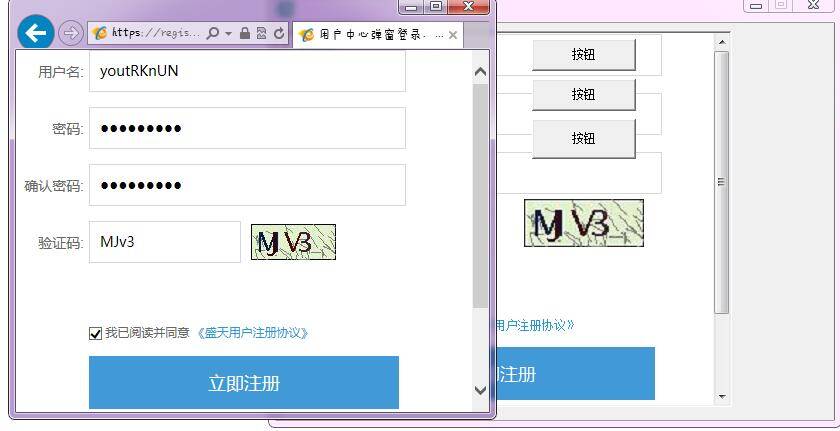Click second 按钮 button in background window
Viewport: 840px width, 431px height.
coord(583,95)
